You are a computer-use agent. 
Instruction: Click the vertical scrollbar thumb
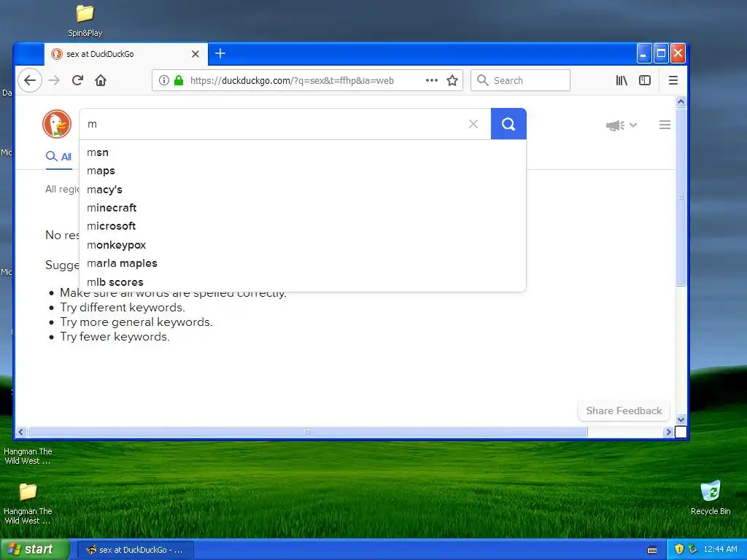point(681,197)
